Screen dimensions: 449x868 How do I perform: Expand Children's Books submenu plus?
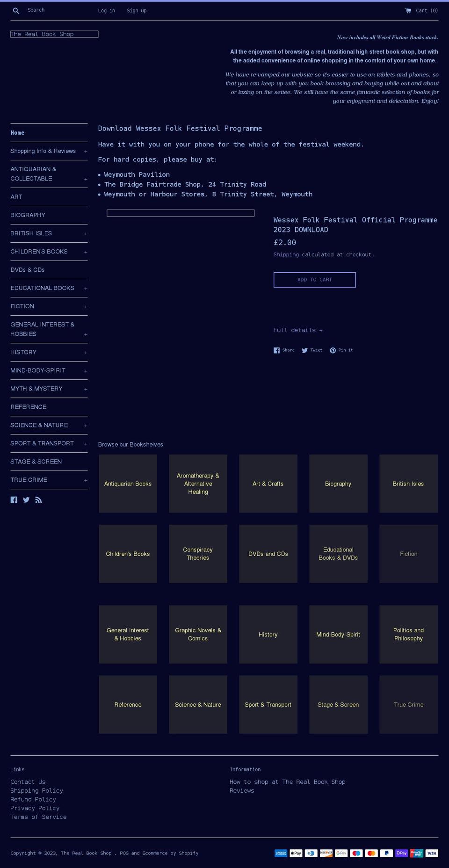[86, 252]
